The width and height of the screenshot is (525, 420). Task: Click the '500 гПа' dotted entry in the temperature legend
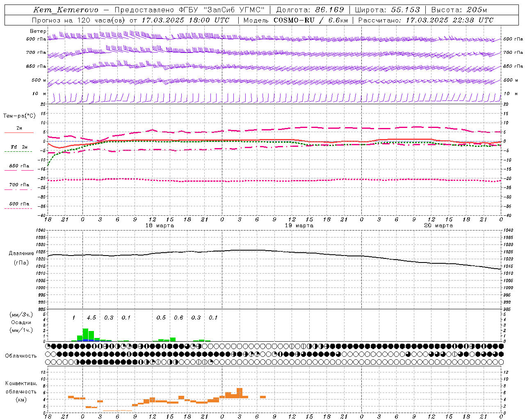click(19, 204)
